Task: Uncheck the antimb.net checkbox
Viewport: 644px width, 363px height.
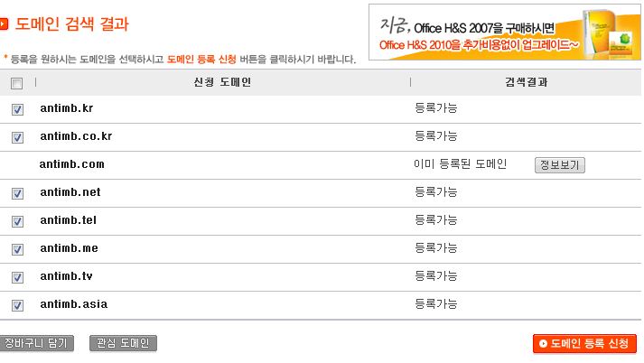Action: pyautogui.click(x=17, y=193)
